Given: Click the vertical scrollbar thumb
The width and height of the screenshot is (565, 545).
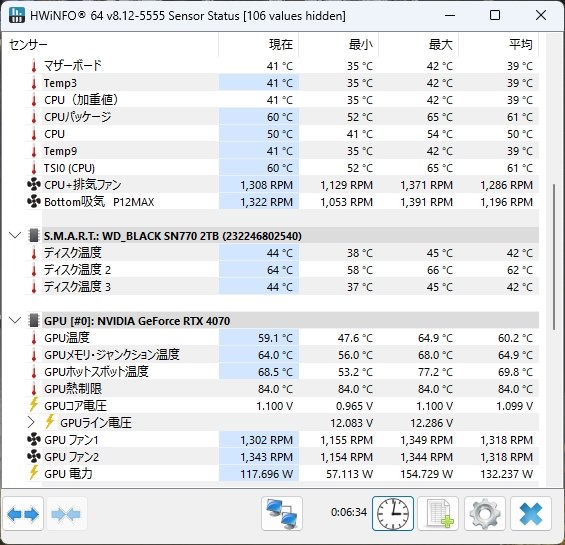Looking at the screenshot, I should tap(554, 257).
